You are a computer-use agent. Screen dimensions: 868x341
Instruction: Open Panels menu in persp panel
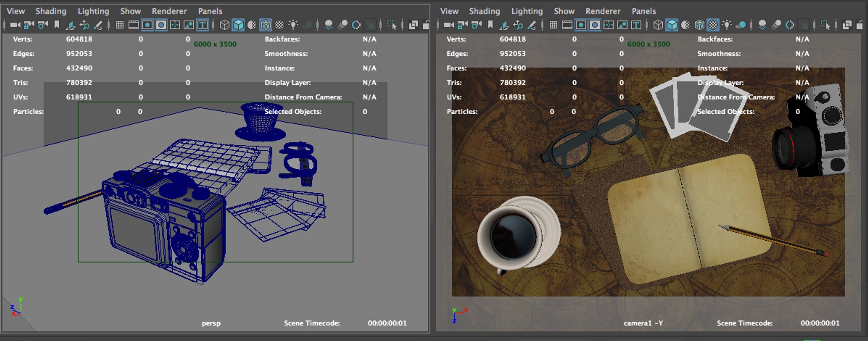[x=210, y=11]
